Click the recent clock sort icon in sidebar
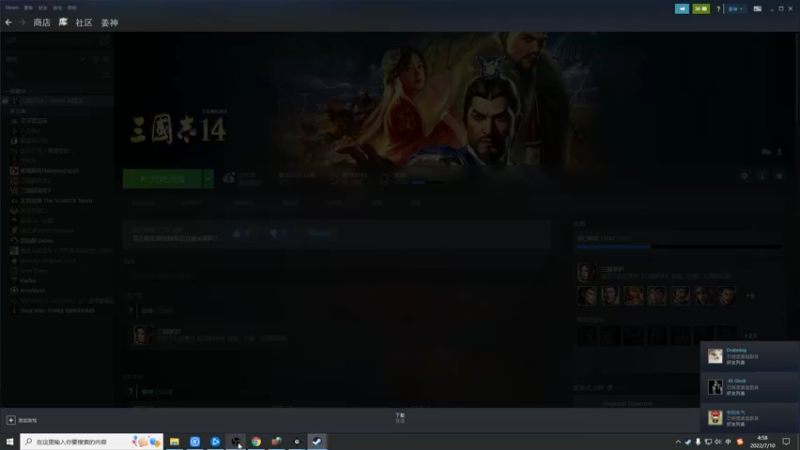The width and height of the screenshot is (800, 450). tap(95, 59)
